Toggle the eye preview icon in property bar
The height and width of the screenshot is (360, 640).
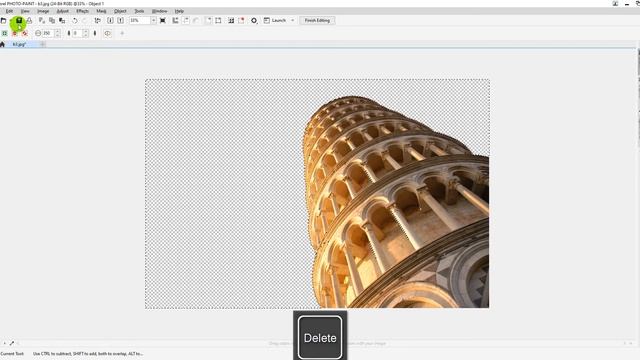tap(107, 33)
